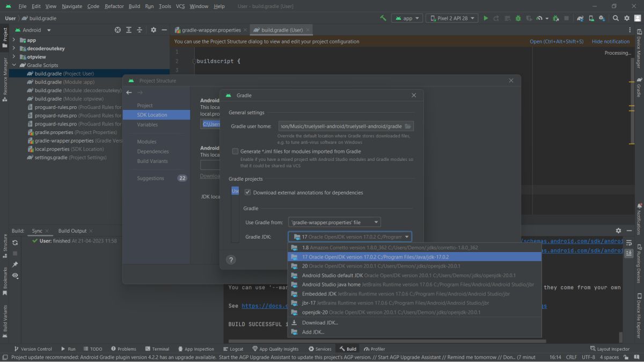This screenshot has width=644, height=362.
Task: Collapse the Gradle Scripts tree node
Action: [14, 65]
